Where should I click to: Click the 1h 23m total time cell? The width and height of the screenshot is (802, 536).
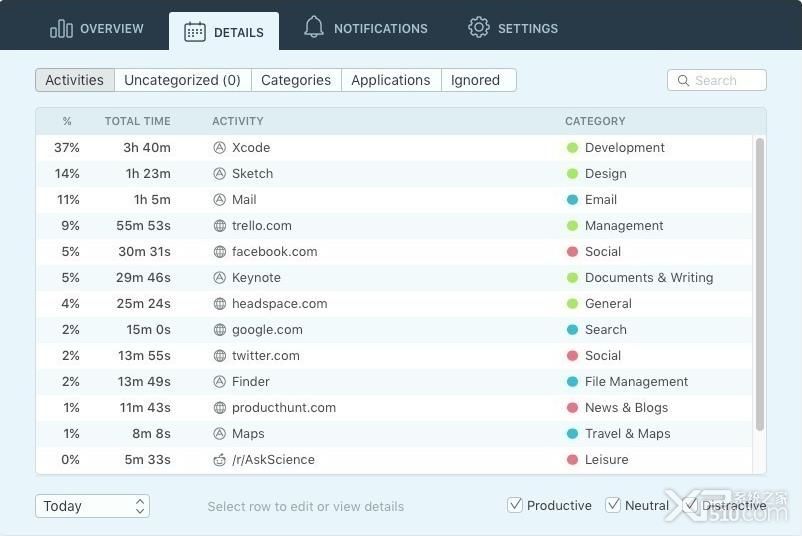point(148,174)
